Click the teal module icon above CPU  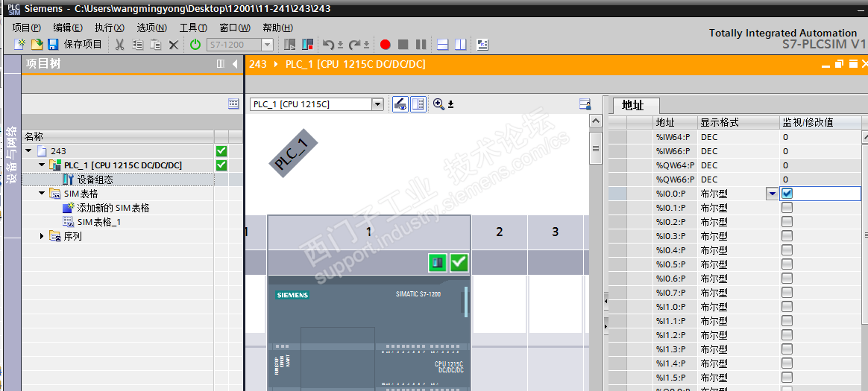[x=437, y=262]
